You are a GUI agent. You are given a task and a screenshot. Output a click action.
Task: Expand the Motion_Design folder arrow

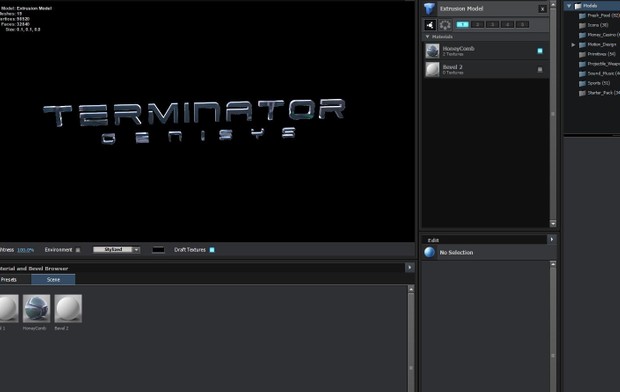pyautogui.click(x=573, y=45)
